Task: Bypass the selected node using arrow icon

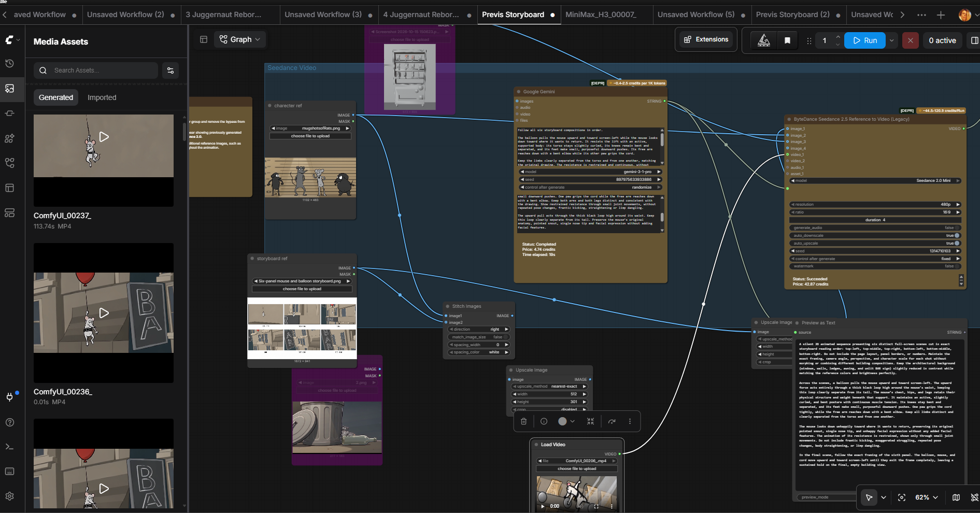Action: pos(612,422)
